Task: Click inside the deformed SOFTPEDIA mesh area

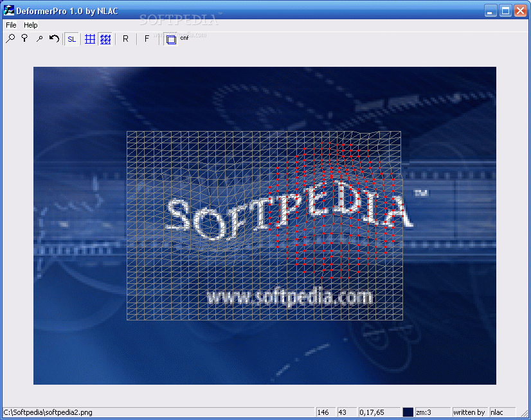Action: (x=264, y=225)
